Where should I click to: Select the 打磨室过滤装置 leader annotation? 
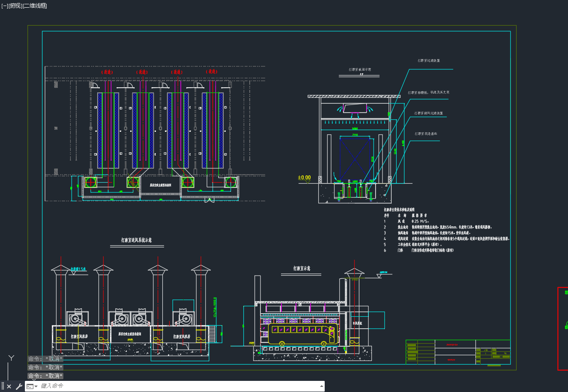[x=429, y=61]
